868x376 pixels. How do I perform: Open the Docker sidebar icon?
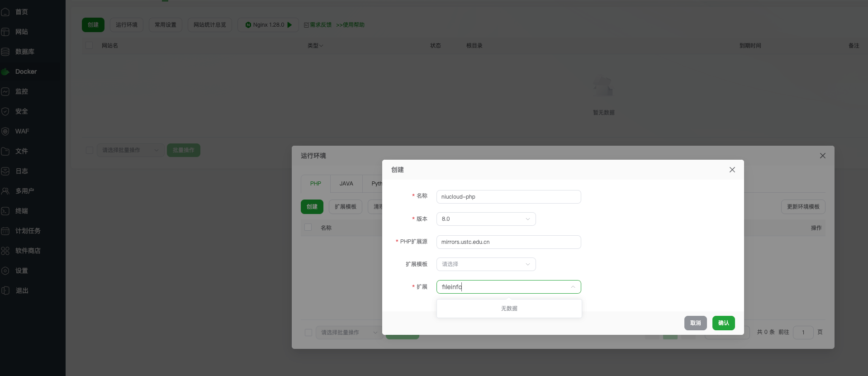(x=5, y=71)
